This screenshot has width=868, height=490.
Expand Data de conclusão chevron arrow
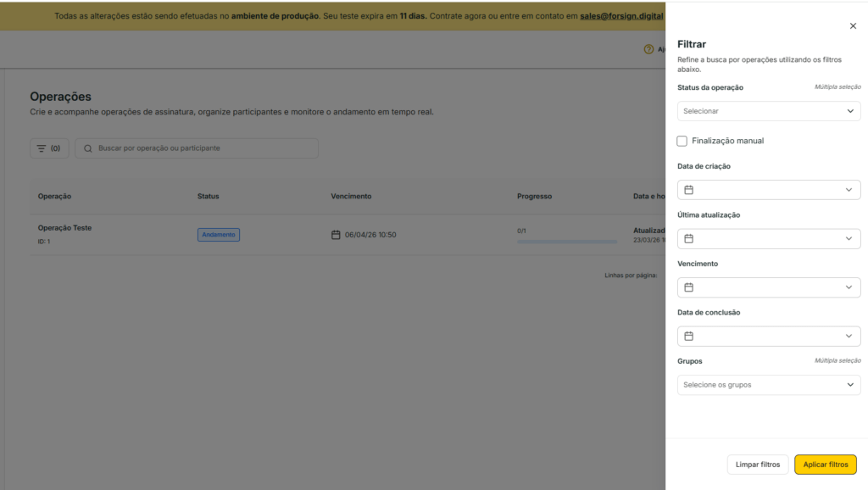(x=849, y=337)
